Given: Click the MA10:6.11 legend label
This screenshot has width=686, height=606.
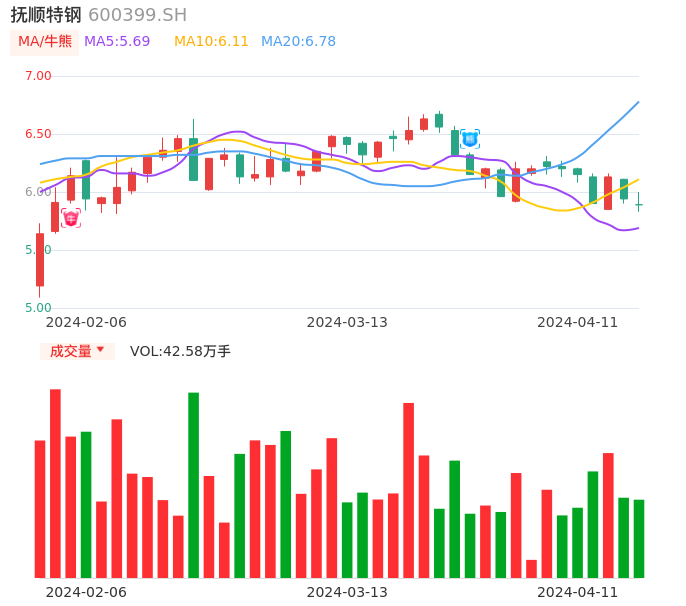Looking at the screenshot, I should click(211, 42).
